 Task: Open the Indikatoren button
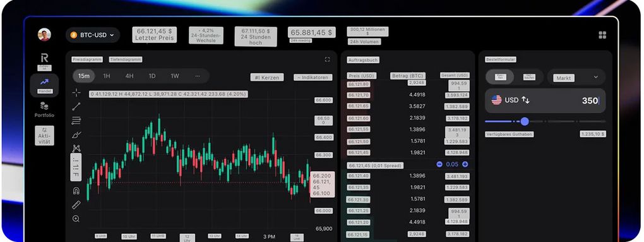pyautogui.click(x=313, y=77)
